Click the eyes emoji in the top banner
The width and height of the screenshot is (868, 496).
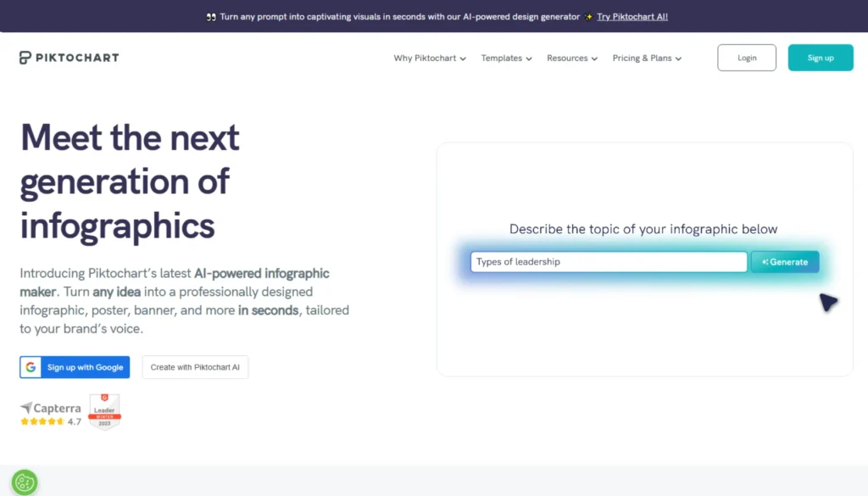point(211,17)
